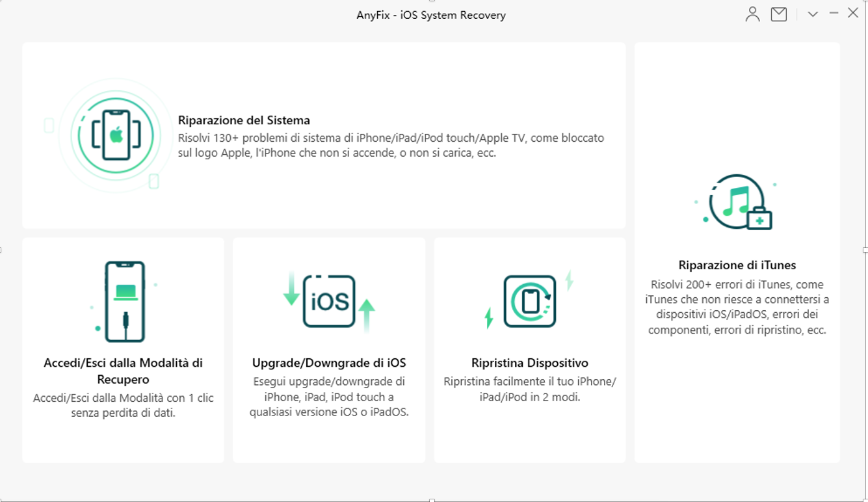Click 'senza perdita di dati' description text

tap(123, 413)
